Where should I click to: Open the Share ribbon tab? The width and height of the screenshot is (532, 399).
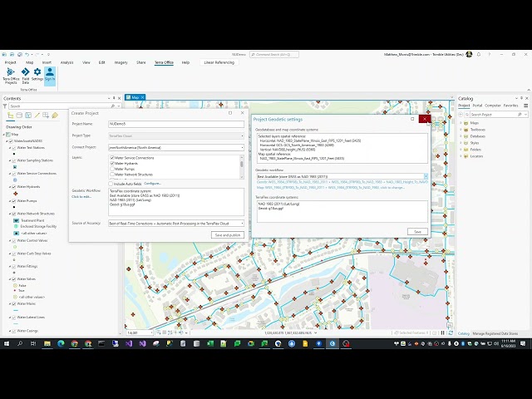click(140, 62)
